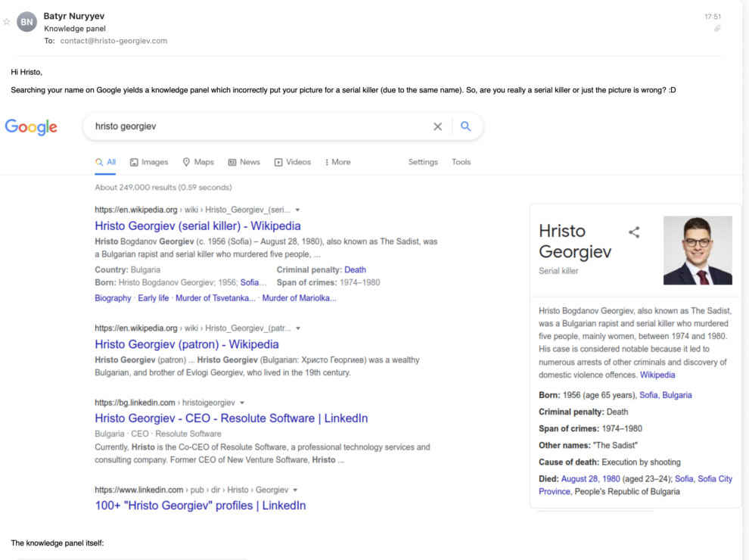The width and height of the screenshot is (749, 560).
Task: Follow the Early life sitelink
Action: [x=154, y=298]
